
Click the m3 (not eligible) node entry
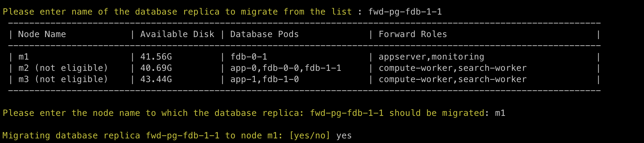[x=63, y=79]
